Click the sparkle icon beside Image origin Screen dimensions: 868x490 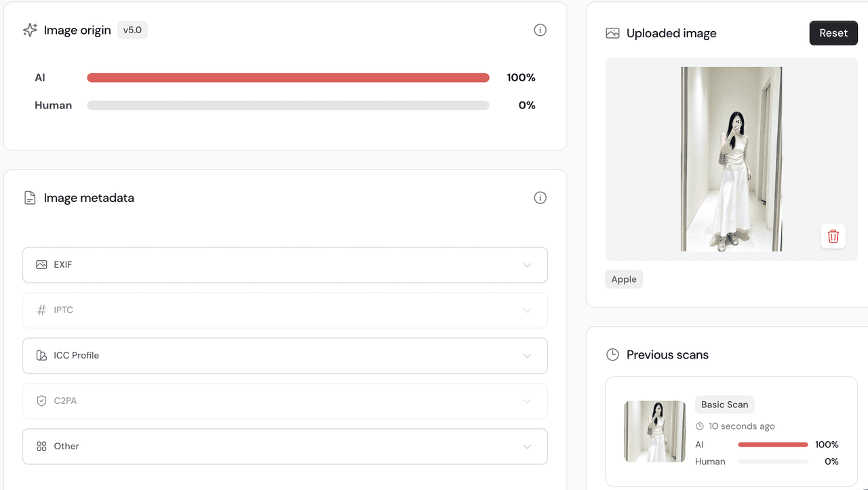(30, 30)
